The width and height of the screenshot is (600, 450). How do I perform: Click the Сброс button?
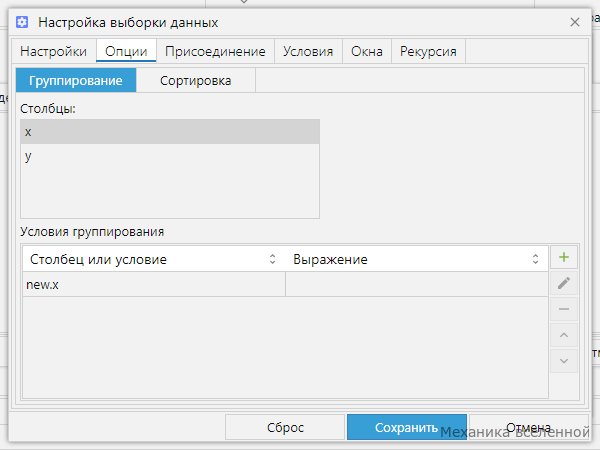[x=285, y=427]
